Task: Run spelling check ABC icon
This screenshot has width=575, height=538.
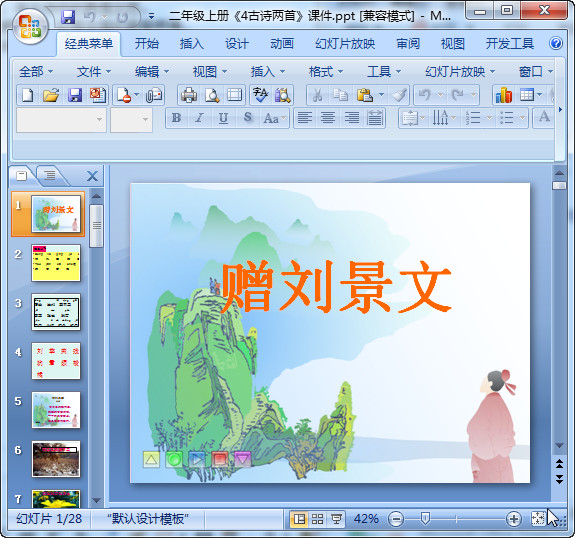Action: (260, 95)
